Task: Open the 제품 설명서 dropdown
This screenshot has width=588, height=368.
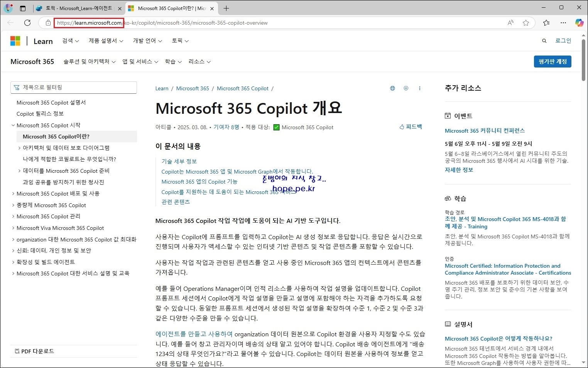Action: click(x=106, y=41)
